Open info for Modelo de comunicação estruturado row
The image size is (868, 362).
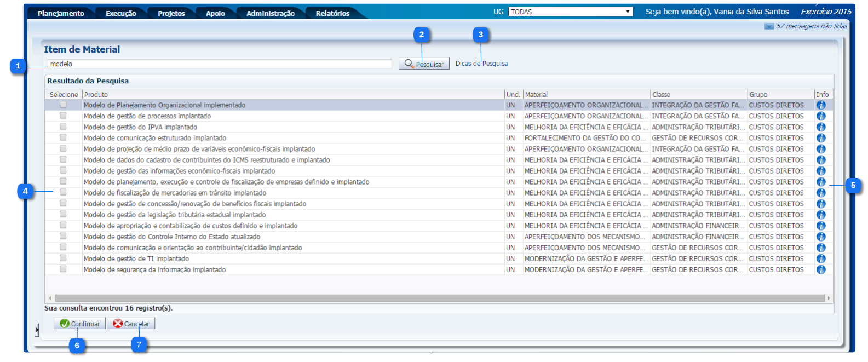click(x=820, y=138)
